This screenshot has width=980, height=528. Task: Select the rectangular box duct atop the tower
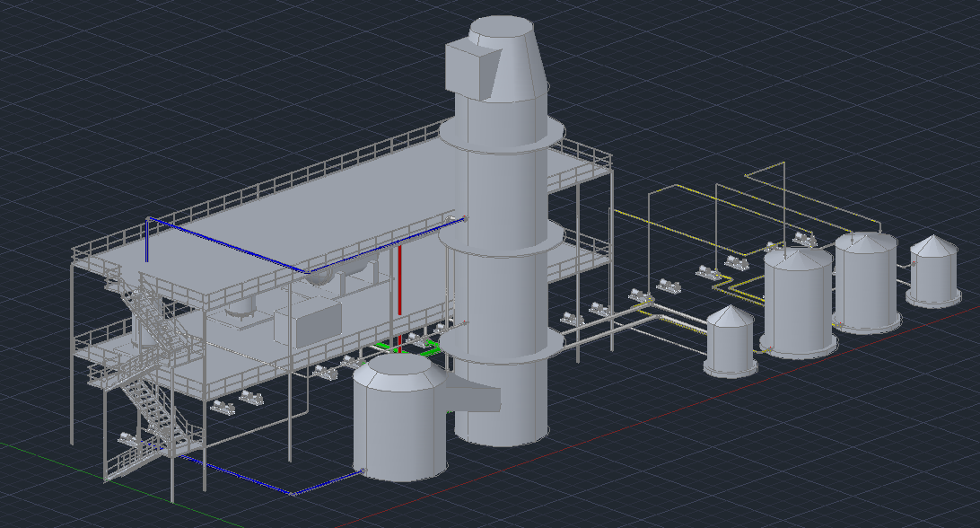click(472, 67)
